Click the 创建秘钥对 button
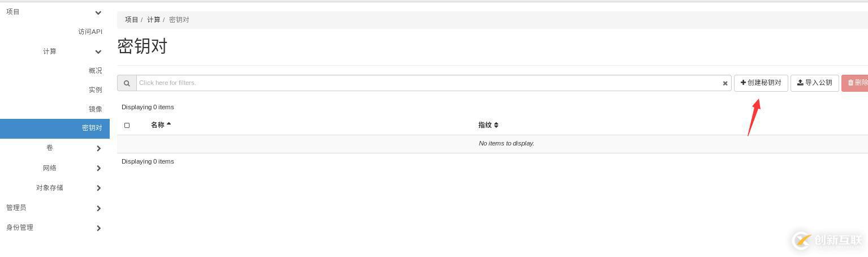Image resolution: width=868 pixels, height=257 pixels. [761, 83]
